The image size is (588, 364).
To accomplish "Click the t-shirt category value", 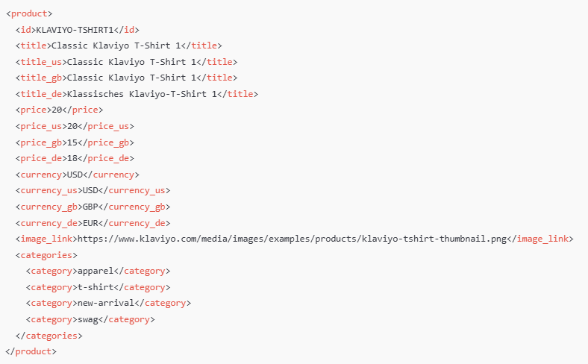I will pos(96,287).
